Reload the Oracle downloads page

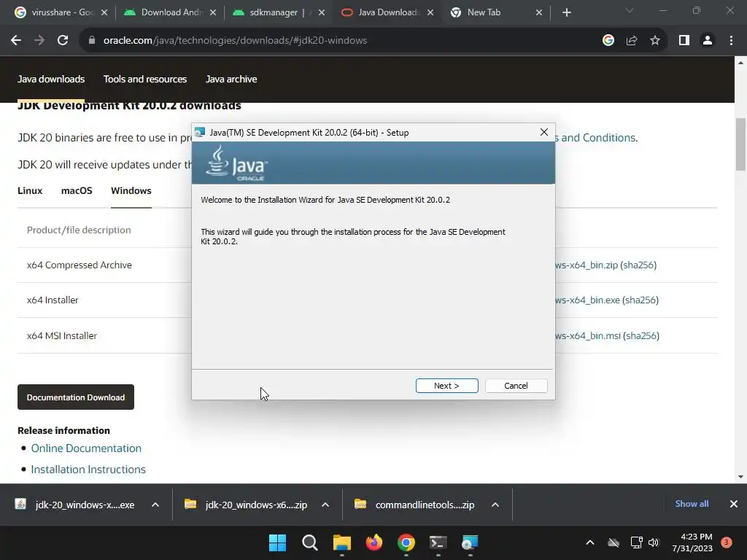[x=63, y=41]
